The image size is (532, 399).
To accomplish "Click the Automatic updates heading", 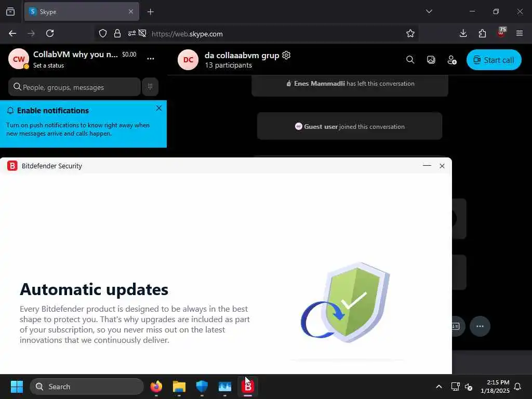I will click(94, 289).
